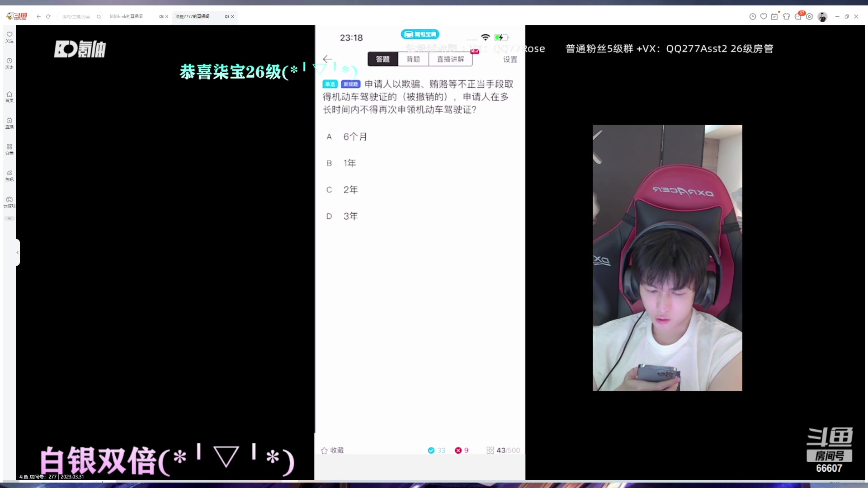
Task: Click the Douyu logo
Action: click(x=17, y=16)
